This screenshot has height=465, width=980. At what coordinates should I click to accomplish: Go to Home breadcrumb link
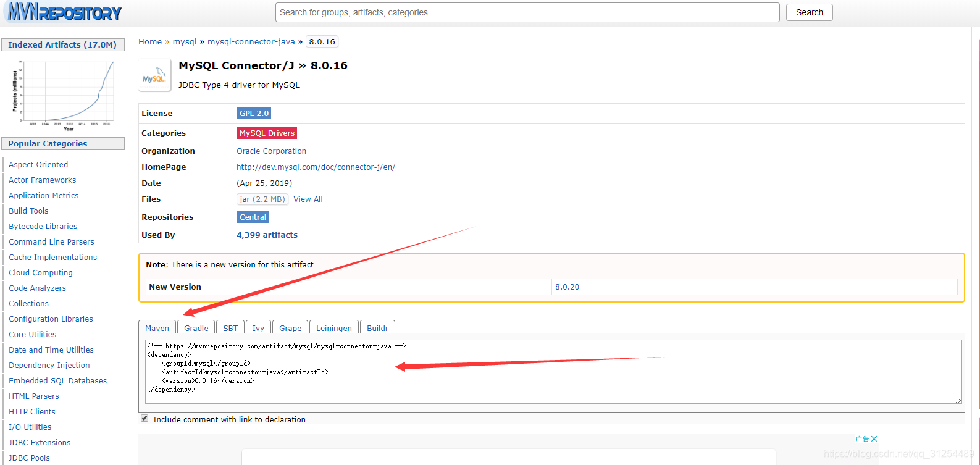150,42
